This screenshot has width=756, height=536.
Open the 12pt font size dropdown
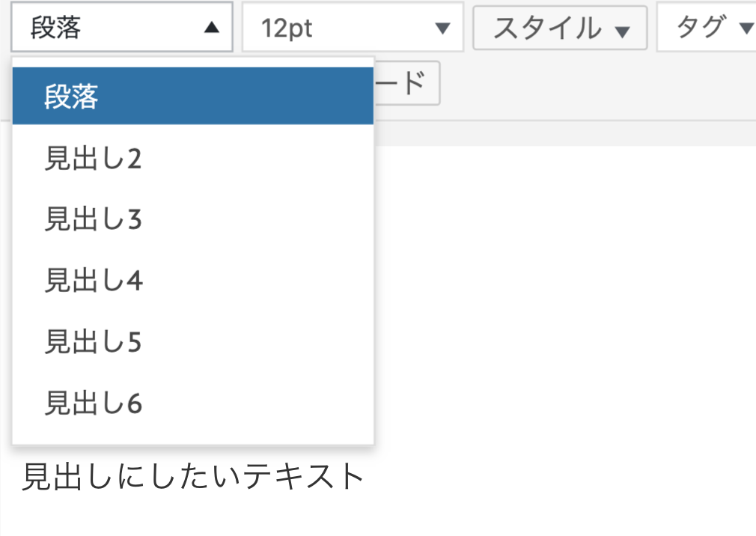click(x=353, y=27)
